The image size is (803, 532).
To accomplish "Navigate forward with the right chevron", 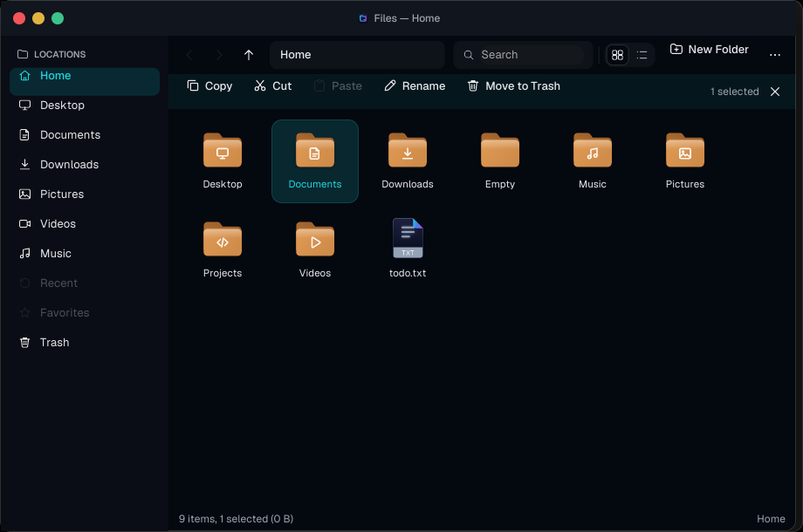I will coord(219,55).
